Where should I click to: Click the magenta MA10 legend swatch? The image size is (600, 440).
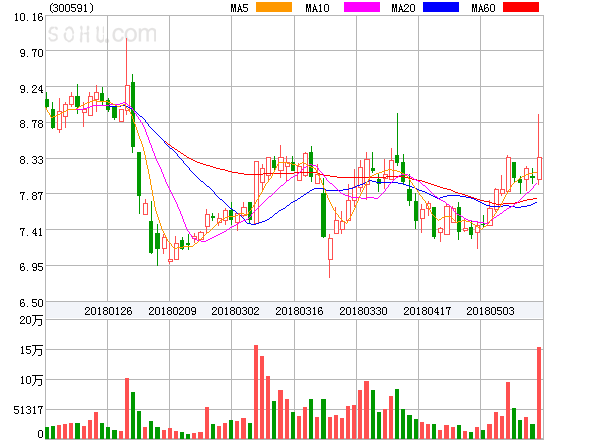click(362, 7)
